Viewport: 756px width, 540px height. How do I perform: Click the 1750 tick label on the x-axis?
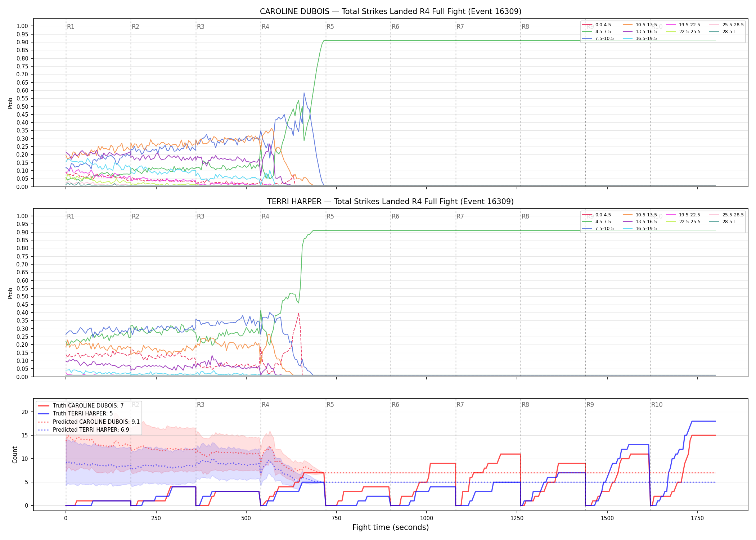pyautogui.click(x=697, y=518)
